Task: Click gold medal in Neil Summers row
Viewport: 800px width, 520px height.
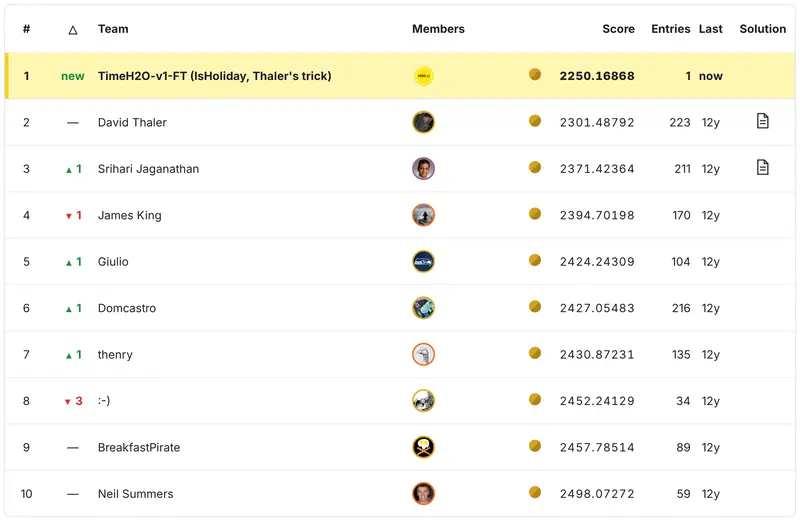Action: (x=535, y=492)
